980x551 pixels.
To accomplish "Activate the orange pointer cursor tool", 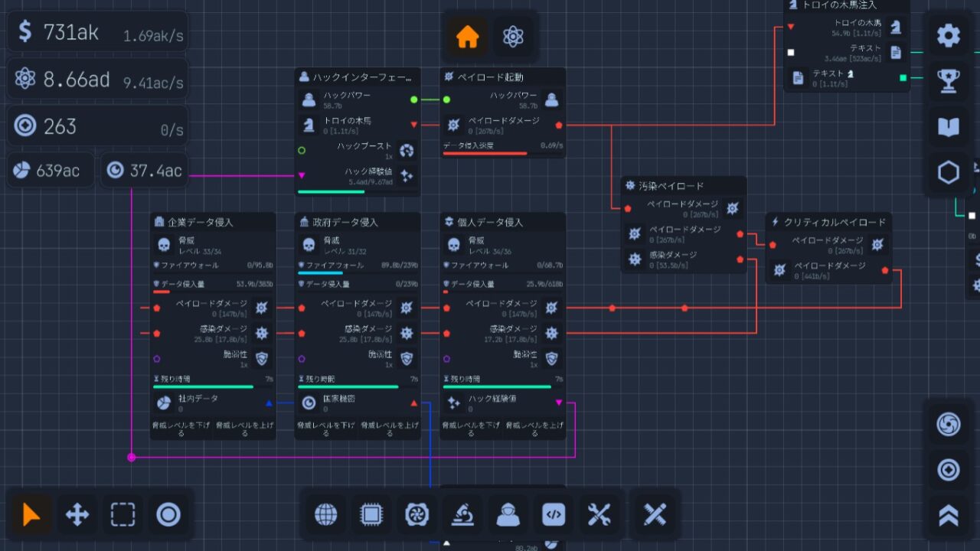I will tap(31, 515).
